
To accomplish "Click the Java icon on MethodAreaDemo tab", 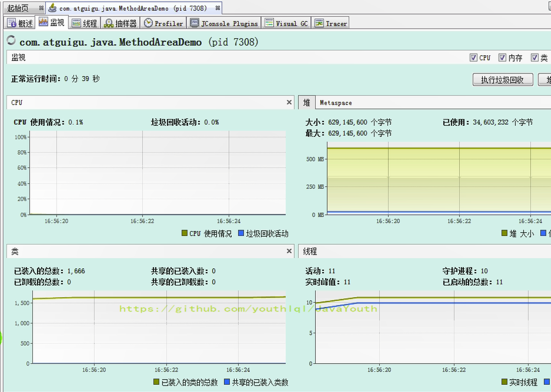I will pyautogui.click(x=53, y=8).
